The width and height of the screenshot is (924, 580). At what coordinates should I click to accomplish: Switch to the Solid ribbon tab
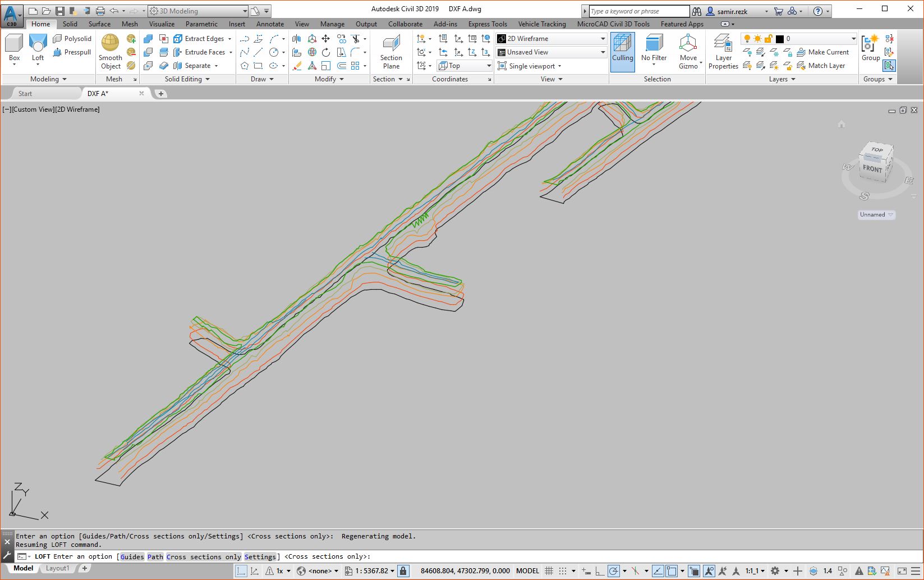(70, 24)
